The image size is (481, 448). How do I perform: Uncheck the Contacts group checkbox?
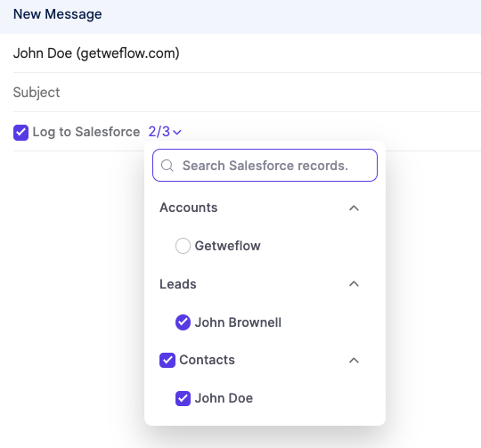[x=167, y=360]
